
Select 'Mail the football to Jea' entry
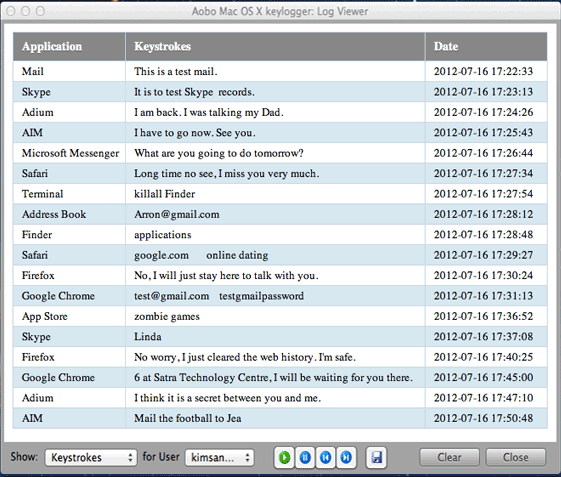click(188, 418)
